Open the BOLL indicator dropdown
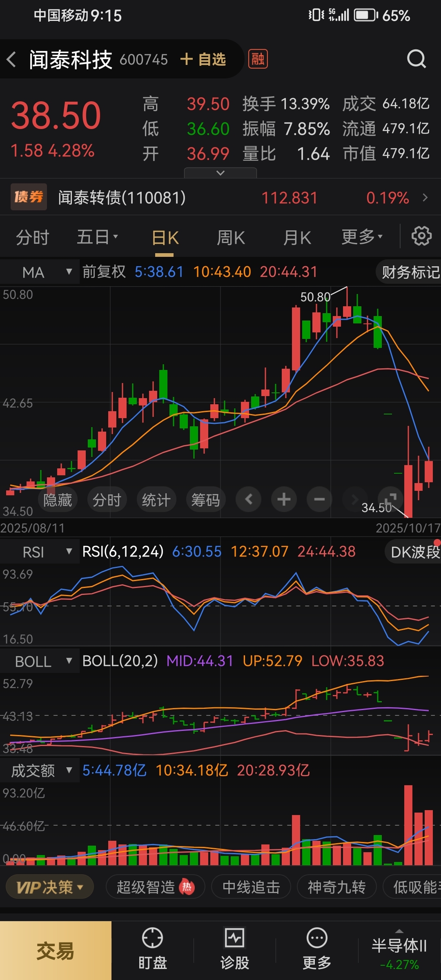441x980 pixels. pyautogui.click(x=40, y=661)
